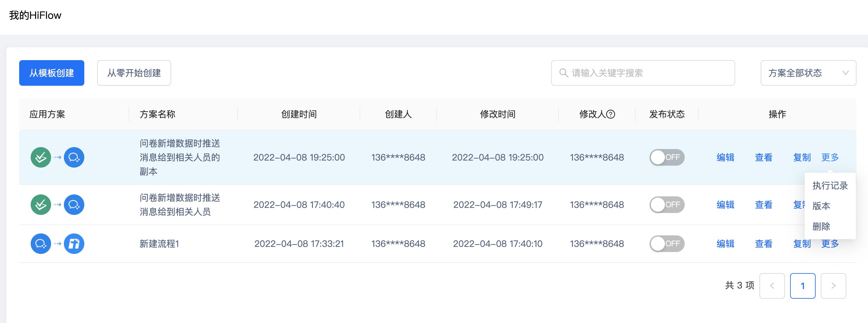Screen dimensions: 868x323
Task: Select page 1 in pagination
Action: pyautogui.click(x=803, y=286)
